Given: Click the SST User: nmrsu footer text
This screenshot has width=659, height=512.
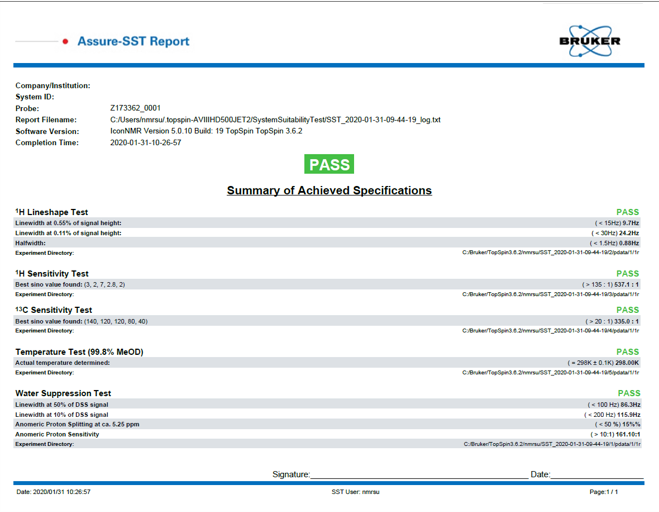Looking at the screenshot, I should [x=355, y=492].
